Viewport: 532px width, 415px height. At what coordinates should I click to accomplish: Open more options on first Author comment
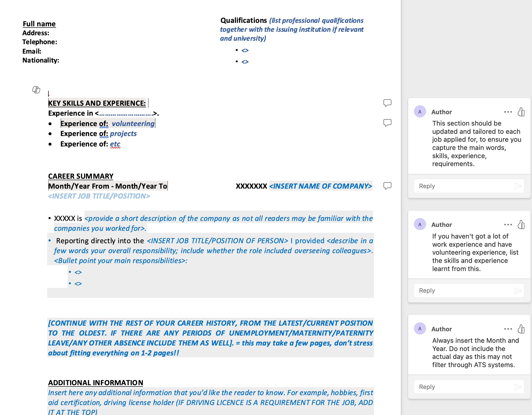coord(508,112)
